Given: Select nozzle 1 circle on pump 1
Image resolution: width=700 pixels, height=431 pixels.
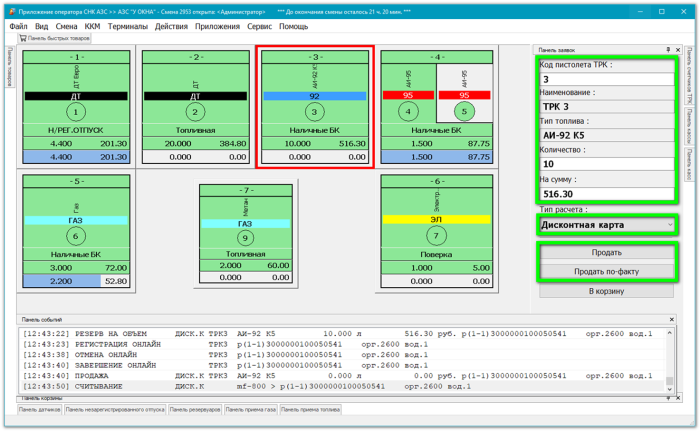Looking at the screenshot, I should pos(76,112).
